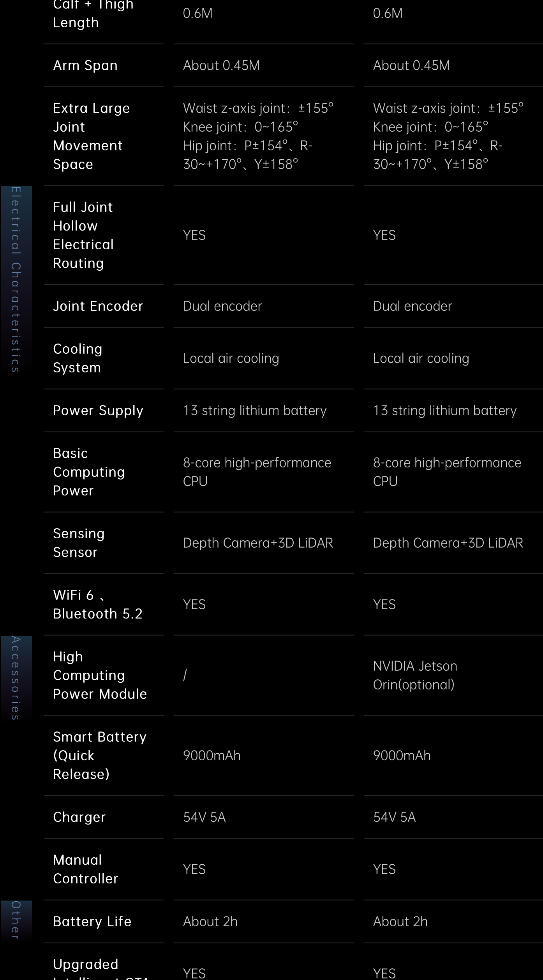Click the Charger row label
This screenshot has width=543, height=980.
(79, 817)
